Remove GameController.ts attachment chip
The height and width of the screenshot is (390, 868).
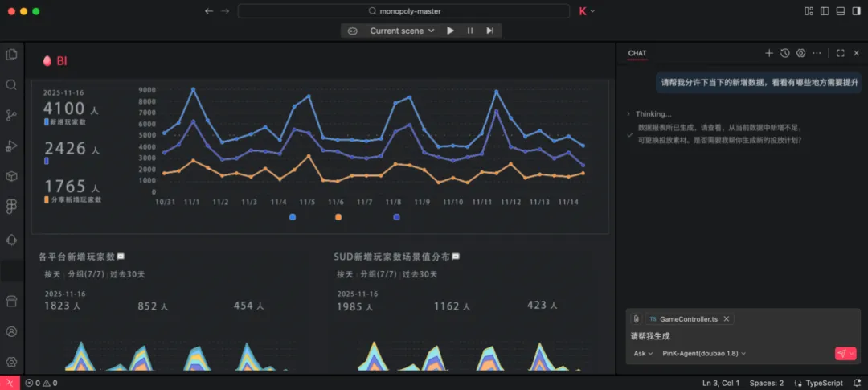(x=727, y=319)
